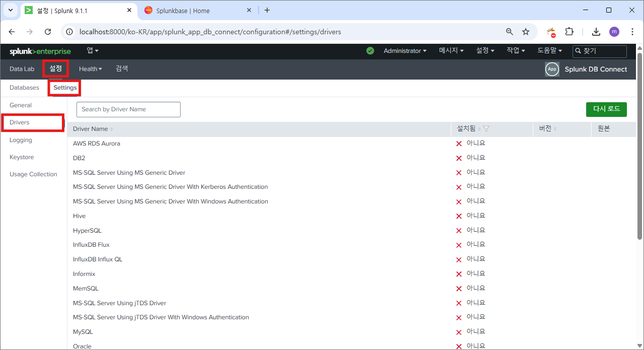
Task: Open the Chrome profile avatar
Action: (x=614, y=32)
